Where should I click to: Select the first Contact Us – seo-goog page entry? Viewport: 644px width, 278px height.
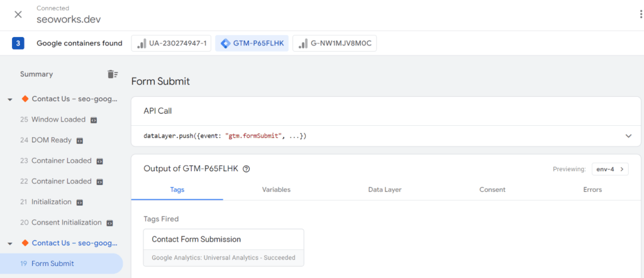point(74,99)
